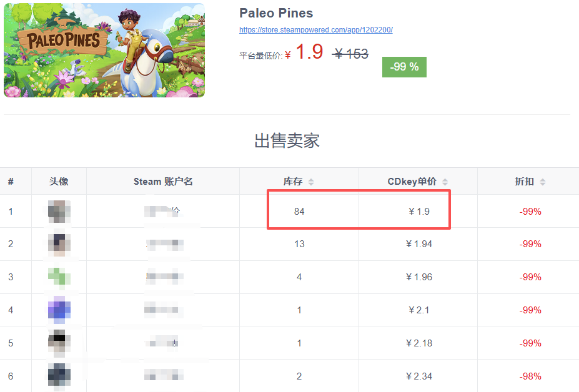Click the fourth seller's purple avatar
Image resolution: width=579 pixels, height=392 pixels.
pos(59,310)
